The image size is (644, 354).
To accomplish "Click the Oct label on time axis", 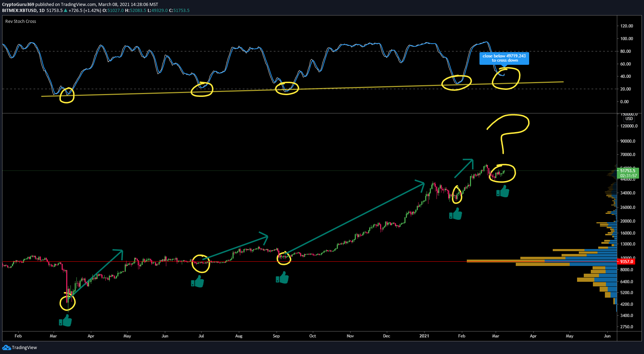I will (312, 336).
